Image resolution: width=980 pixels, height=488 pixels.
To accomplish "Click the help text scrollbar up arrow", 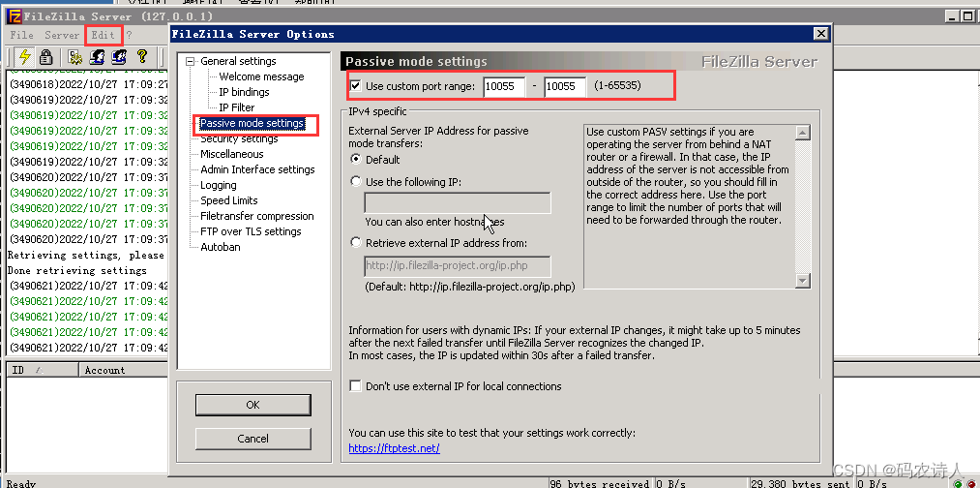I will [803, 133].
